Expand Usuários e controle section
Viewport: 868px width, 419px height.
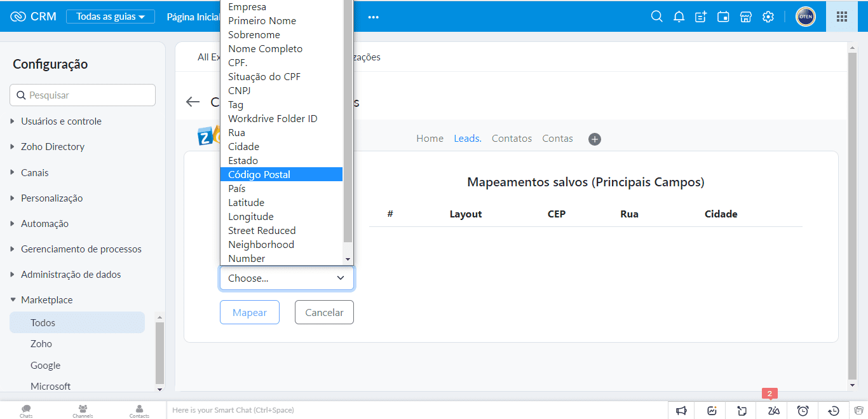(x=61, y=121)
